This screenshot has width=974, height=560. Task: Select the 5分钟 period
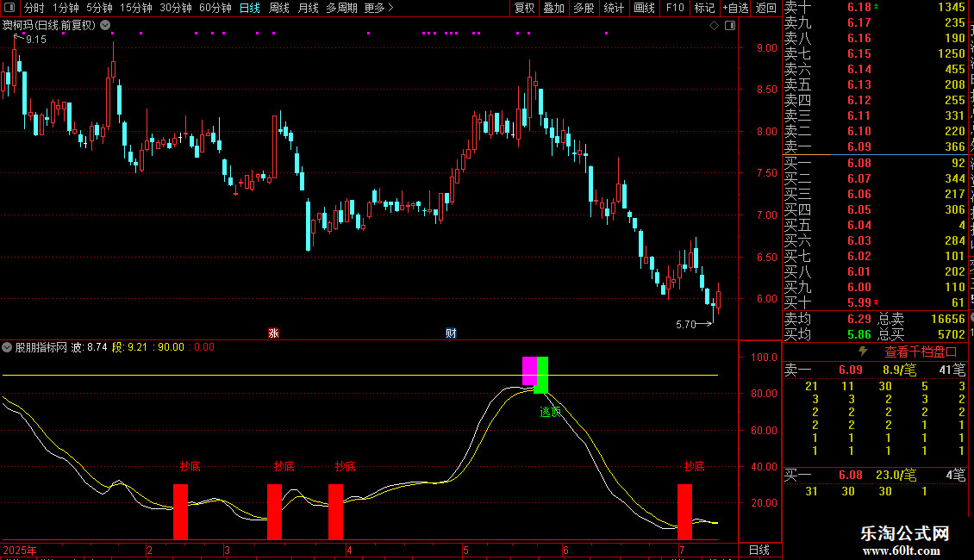coord(99,8)
